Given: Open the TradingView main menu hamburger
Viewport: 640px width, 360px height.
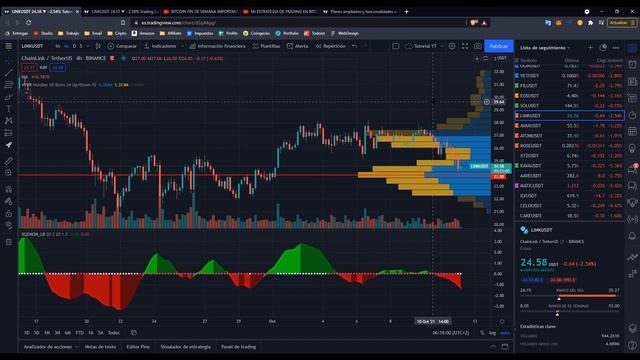Looking at the screenshot, I should [x=9, y=46].
